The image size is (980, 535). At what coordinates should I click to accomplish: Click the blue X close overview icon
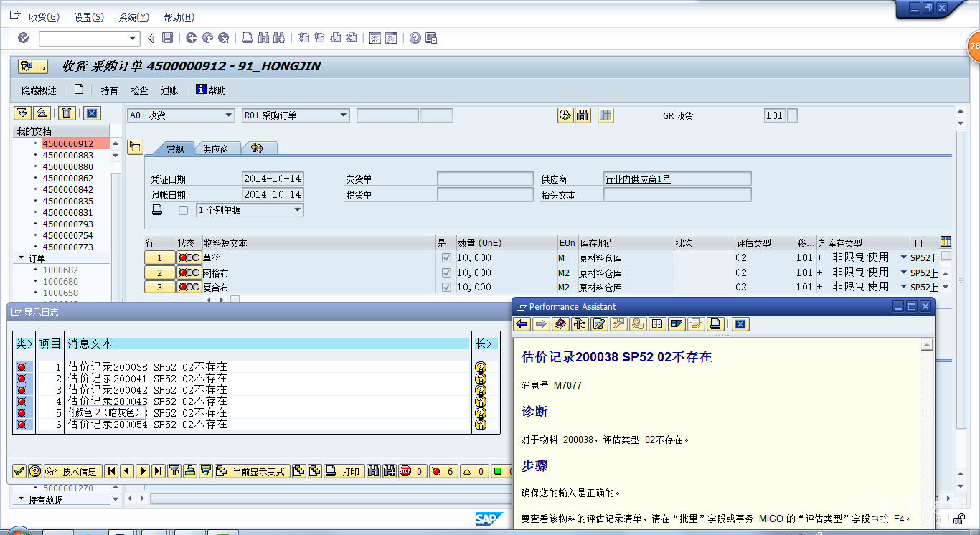[92, 113]
